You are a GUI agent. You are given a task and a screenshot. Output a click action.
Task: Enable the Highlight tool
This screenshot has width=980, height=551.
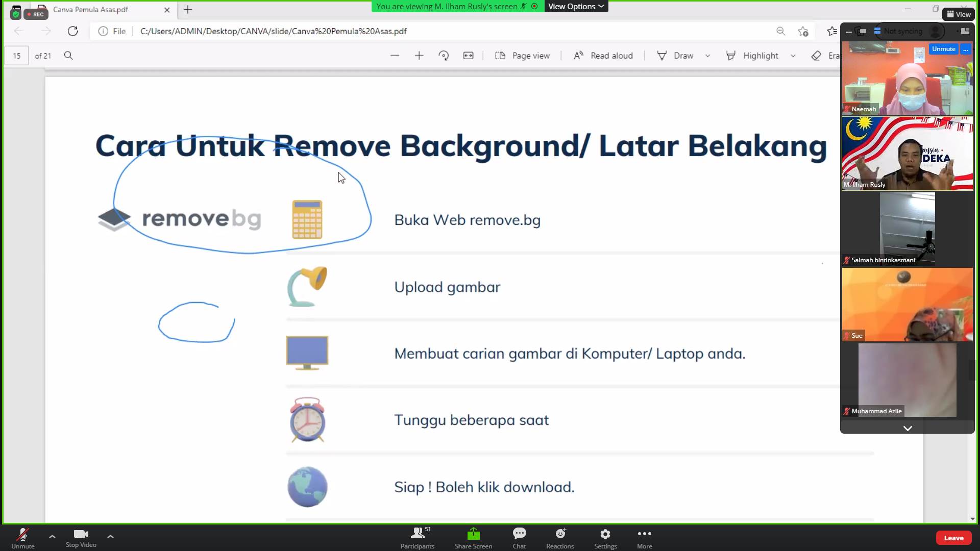752,56
